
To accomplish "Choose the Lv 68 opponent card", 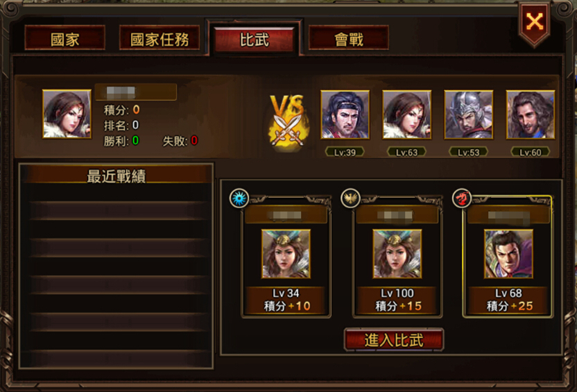I will click(x=508, y=257).
